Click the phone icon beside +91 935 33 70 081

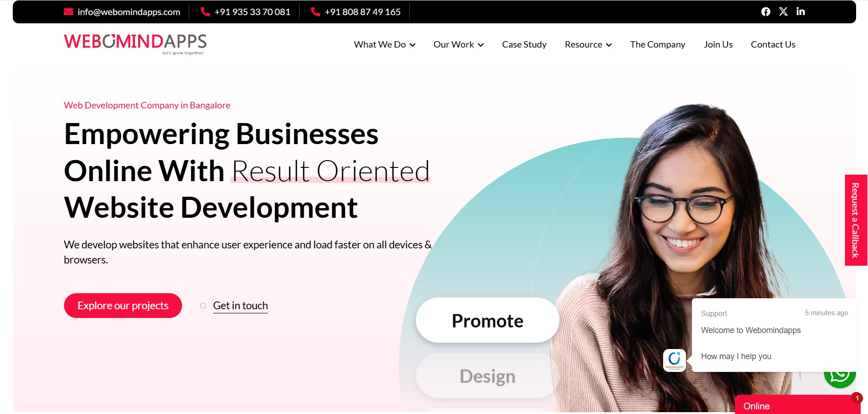(205, 12)
